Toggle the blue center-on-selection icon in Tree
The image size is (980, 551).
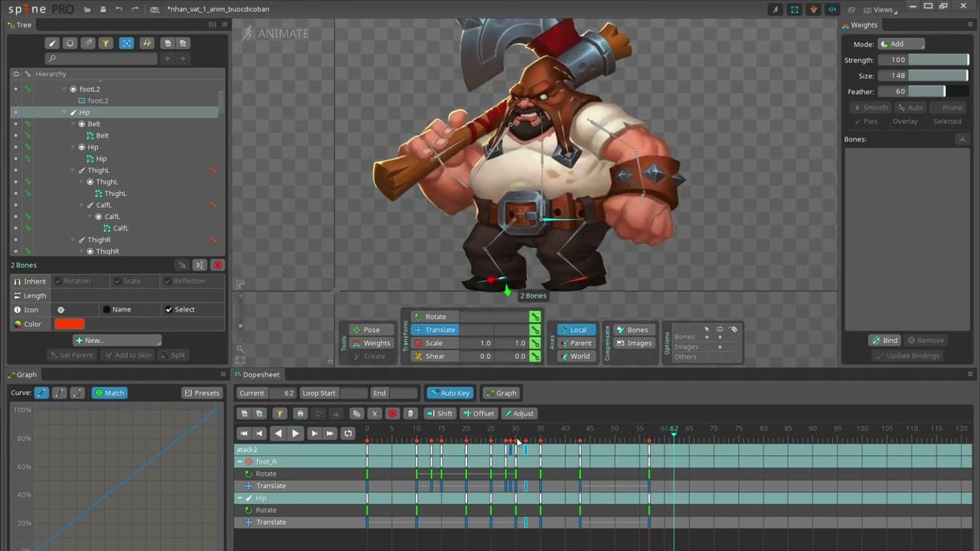126,43
